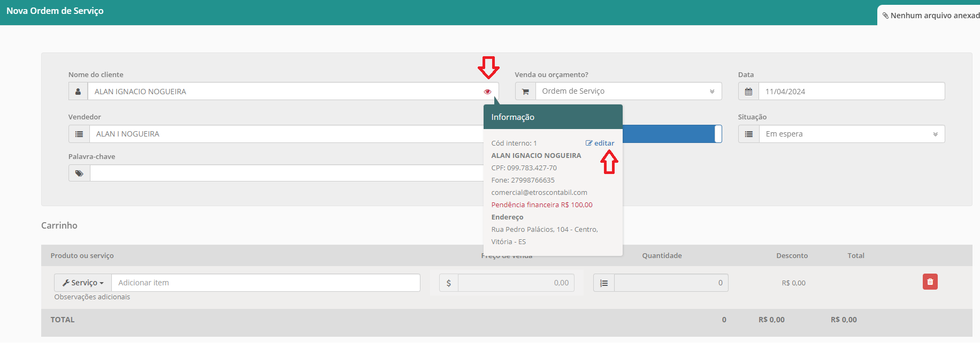Click the date field 11/04/2024
The image size is (980, 348).
point(852,92)
